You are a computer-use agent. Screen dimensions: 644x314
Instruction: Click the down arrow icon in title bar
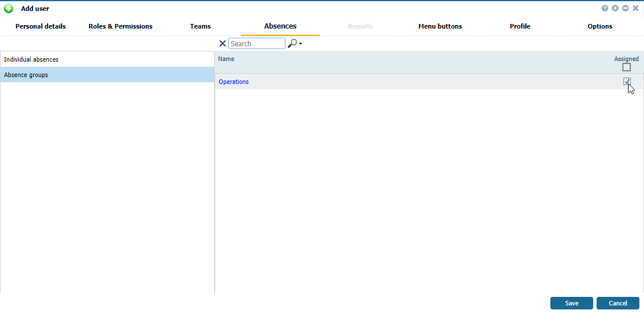(x=615, y=9)
